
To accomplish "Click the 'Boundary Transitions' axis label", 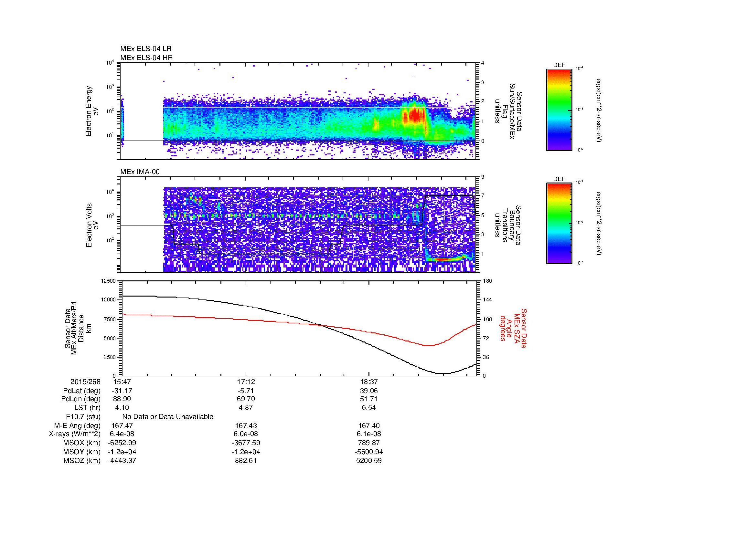I will pyautogui.click(x=508, y=224).
